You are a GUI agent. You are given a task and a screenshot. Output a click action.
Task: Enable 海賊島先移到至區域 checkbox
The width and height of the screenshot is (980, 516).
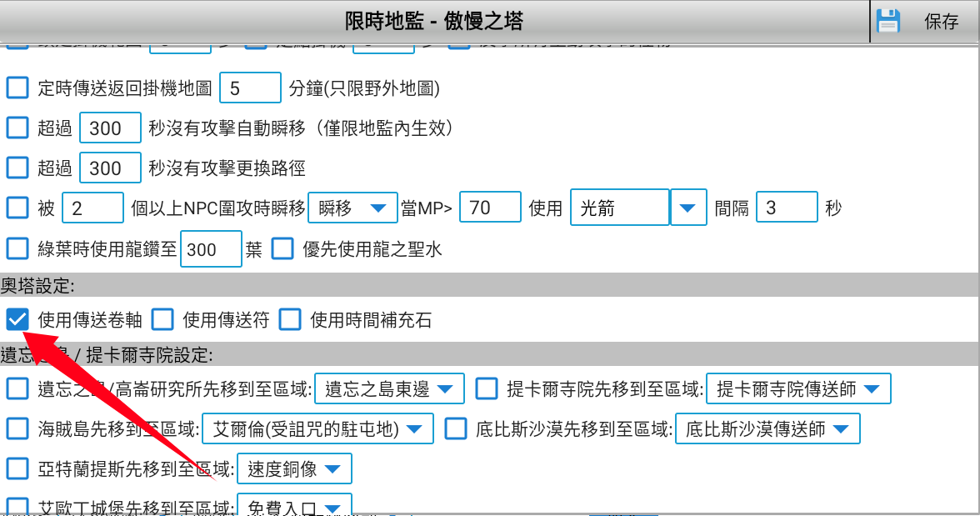[17, 429]
